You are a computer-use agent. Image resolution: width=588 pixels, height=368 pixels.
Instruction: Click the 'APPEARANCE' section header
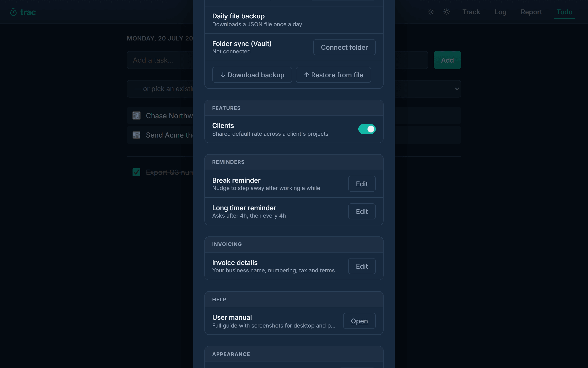pyautogui.click(x=231, y=354)
